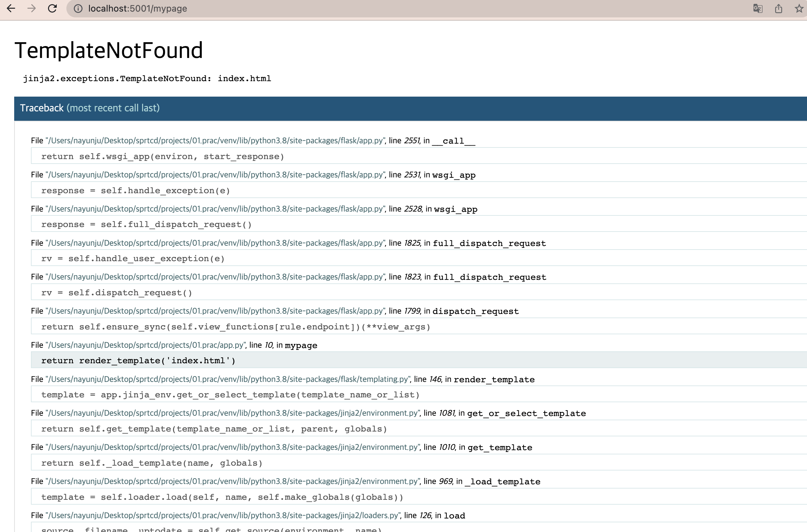Image resolution: width=807 pixels, height=532 pixels.
Task: Bookmark this page with the star icon
Action: point(799,8)
